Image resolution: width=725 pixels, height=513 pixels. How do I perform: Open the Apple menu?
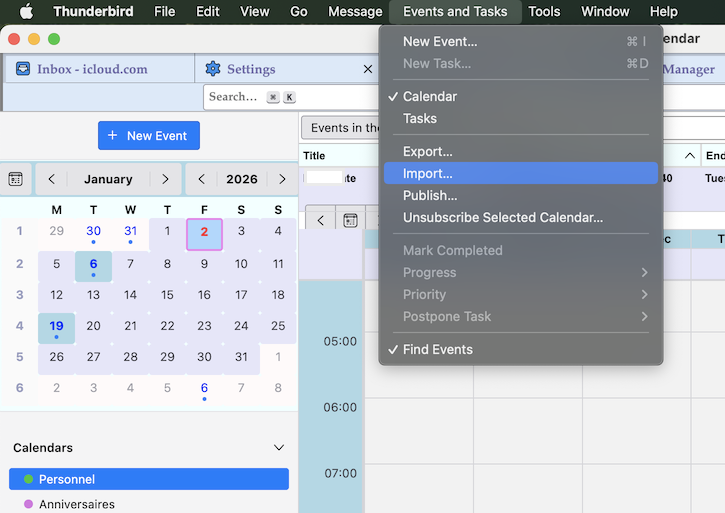(x=26, y=11)
